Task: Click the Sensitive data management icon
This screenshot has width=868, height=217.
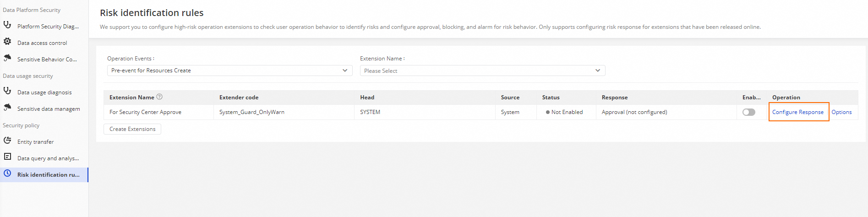Action: click(x=7, y=108)
